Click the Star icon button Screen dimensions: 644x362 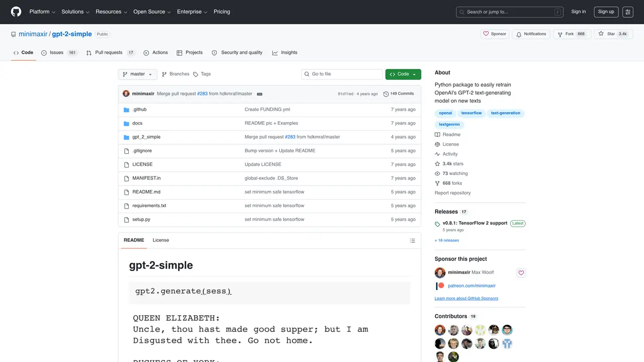point(601,34)
